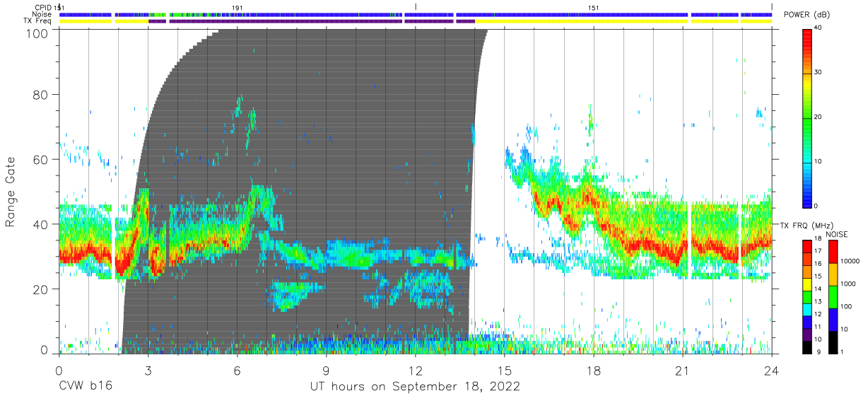Click the 'POWER (dB)' colorbar title
Image resolution: width=868 pixels, height=401 pixels.
(807, 15)
